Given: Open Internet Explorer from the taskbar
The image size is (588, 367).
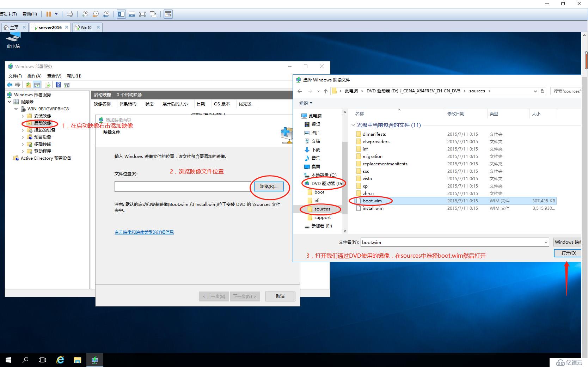Looking at the screenshot, I should pos(60,360).
